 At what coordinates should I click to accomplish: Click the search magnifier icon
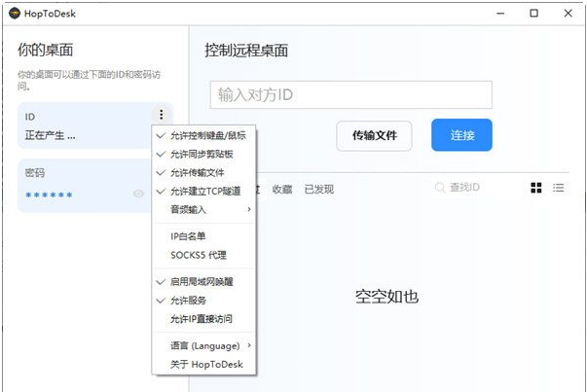pyautogui.click(x=440, y=187)
